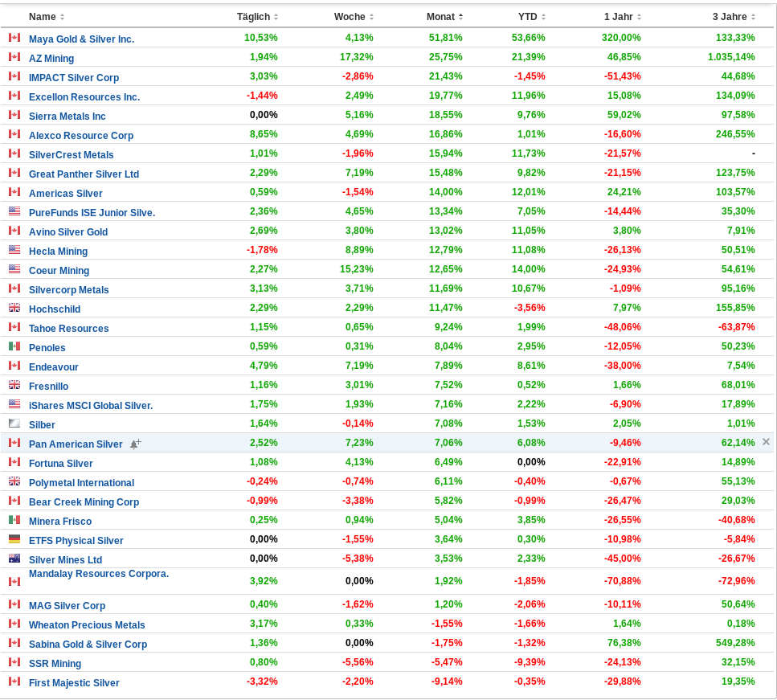Click the Canadian flag beside SSR Mining
Image resolution: width=777 pixels, height=700 pixels.
(x=14, y=662)
